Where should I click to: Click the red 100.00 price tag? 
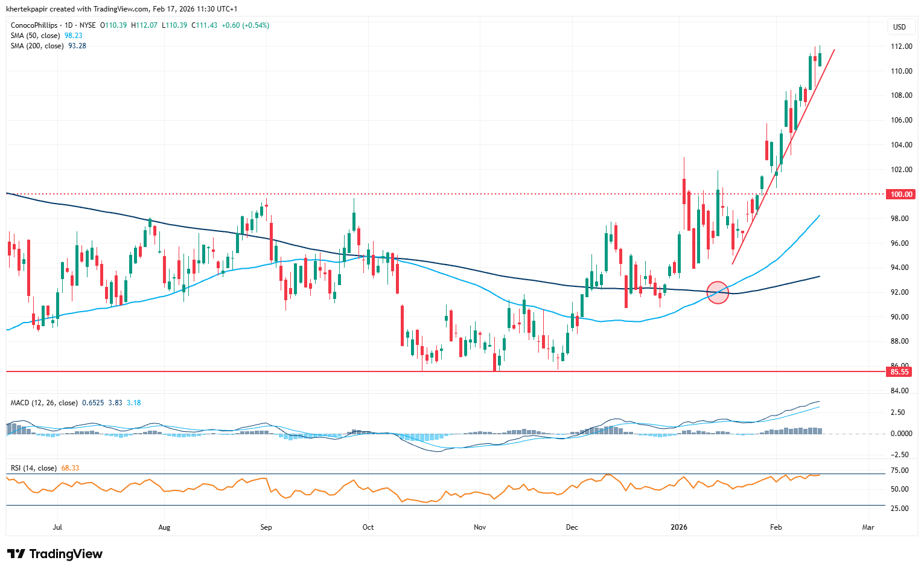[x=901, y=194]
